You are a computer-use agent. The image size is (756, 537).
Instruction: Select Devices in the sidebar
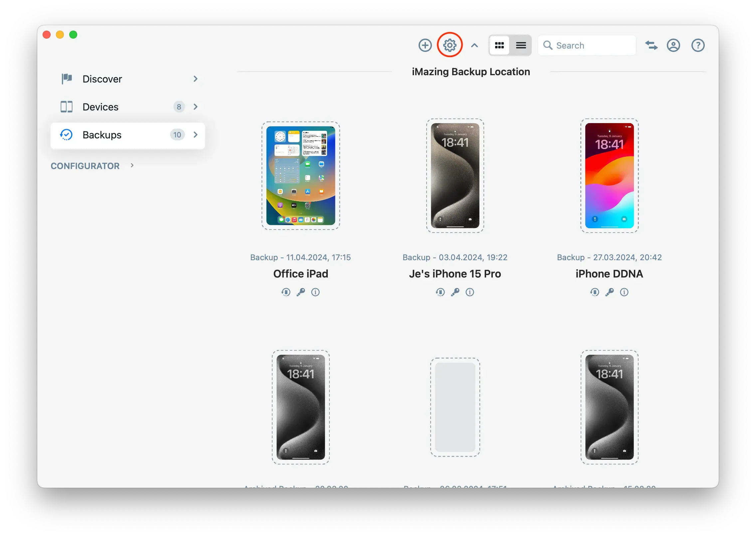pos(100,107)
